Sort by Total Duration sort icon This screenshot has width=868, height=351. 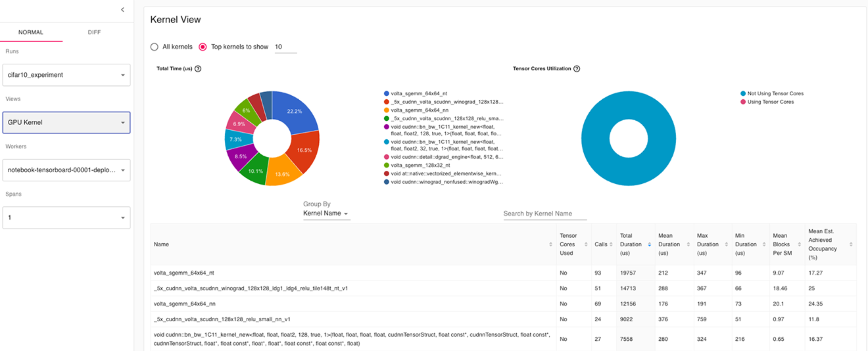tap(649, 244)
